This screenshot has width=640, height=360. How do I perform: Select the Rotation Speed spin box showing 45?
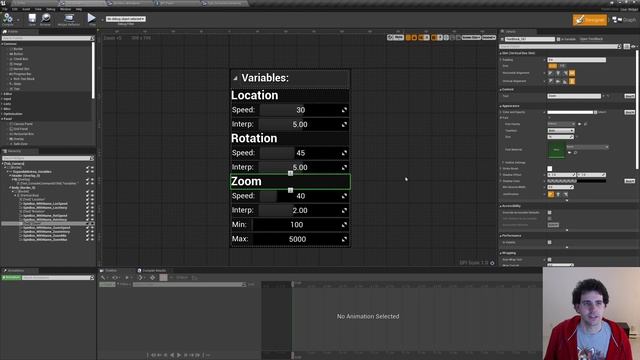tap(304, 153)
